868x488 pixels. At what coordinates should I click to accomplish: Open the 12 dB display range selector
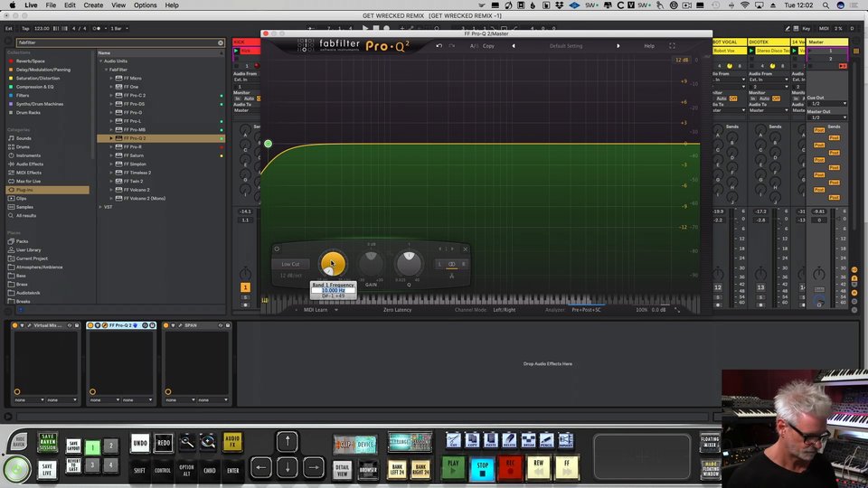[682, 60]
